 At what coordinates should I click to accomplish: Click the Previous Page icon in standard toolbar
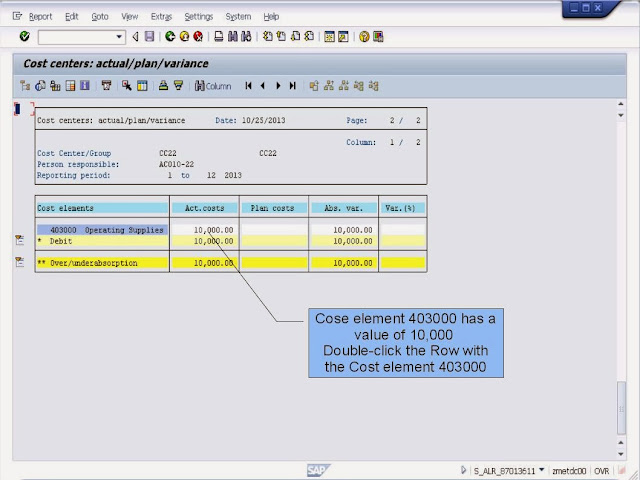[281, 37]
